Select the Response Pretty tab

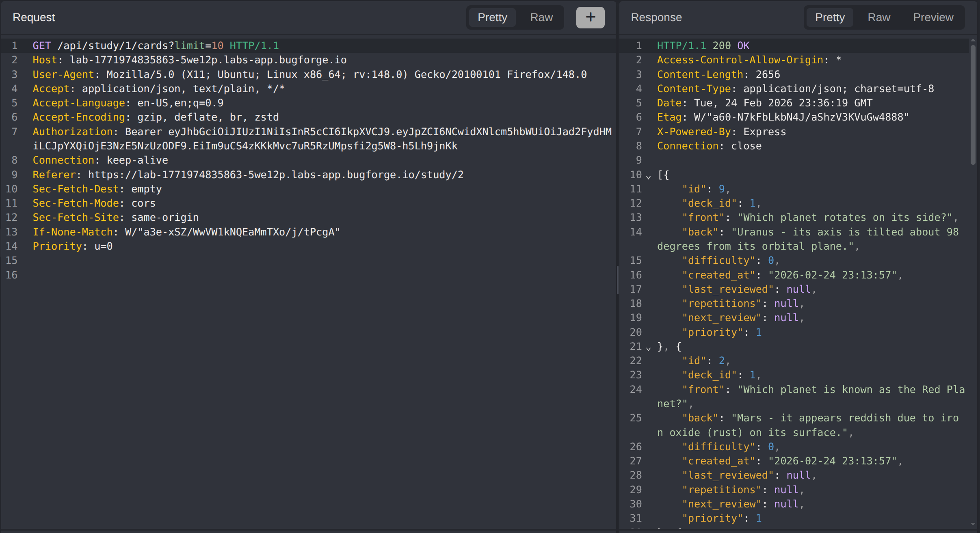pos(830,17)
